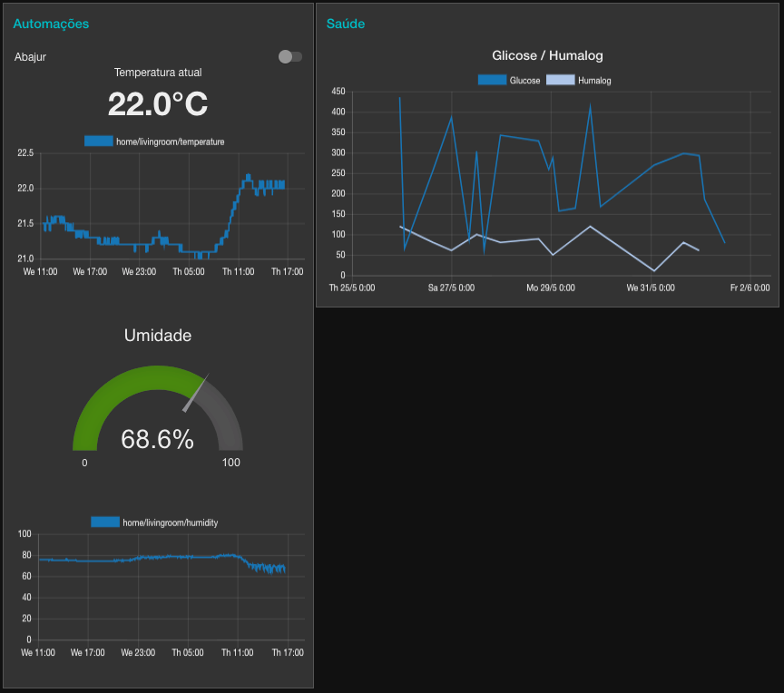The image size is (784, 693).
Task: Click the home/livingroom/temperature legend text
Action: click(170, 142)
